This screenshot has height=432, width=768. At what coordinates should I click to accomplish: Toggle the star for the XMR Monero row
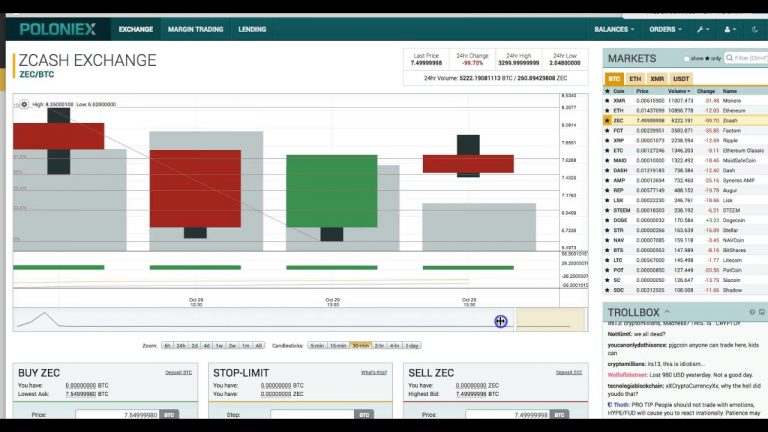click(607, 100)
